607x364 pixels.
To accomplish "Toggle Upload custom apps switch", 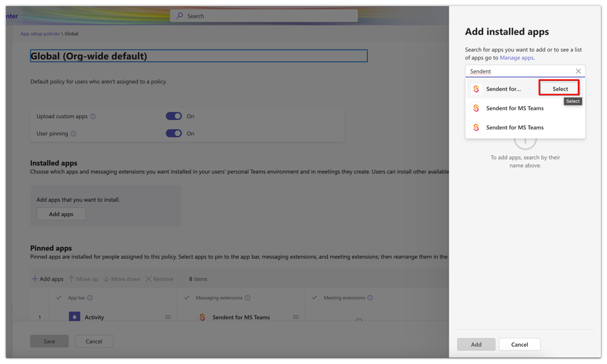I will [x=174, y=116].
